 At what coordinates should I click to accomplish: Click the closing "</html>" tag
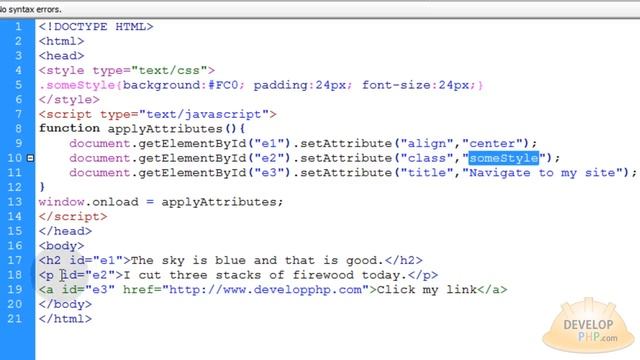click(65, 318)
